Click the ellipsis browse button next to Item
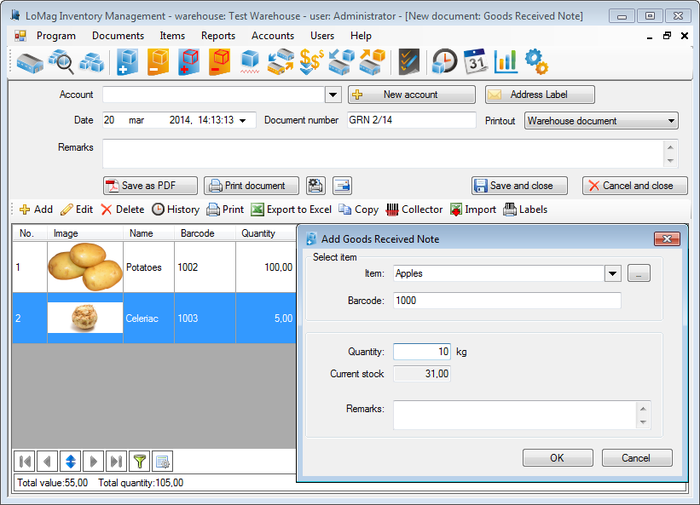The image size is (700, 505). [639, 273]
